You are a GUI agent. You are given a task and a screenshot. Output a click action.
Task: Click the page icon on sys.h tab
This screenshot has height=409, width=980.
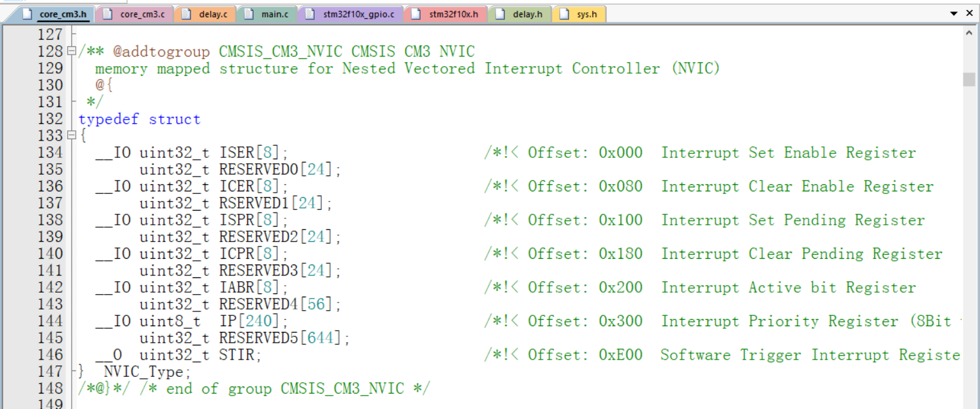[564, 14]
